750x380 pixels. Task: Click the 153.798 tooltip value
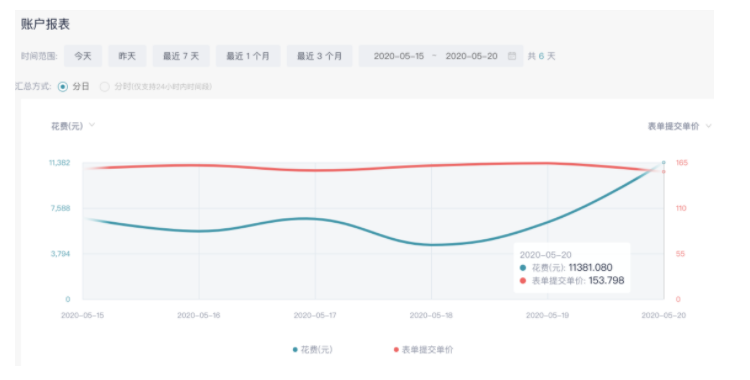pos(606,280)
